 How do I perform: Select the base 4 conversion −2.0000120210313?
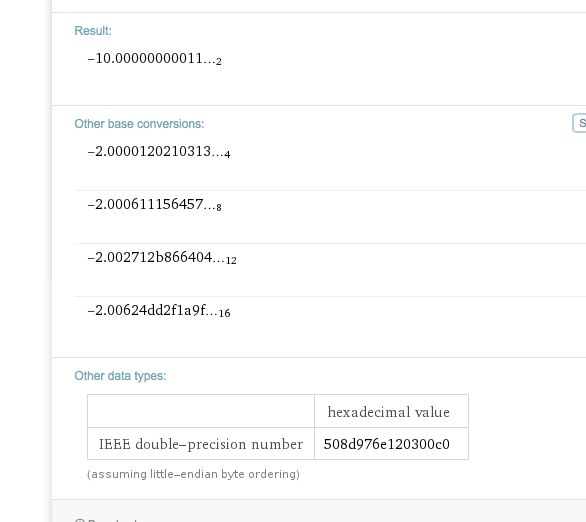coord(159,152)
